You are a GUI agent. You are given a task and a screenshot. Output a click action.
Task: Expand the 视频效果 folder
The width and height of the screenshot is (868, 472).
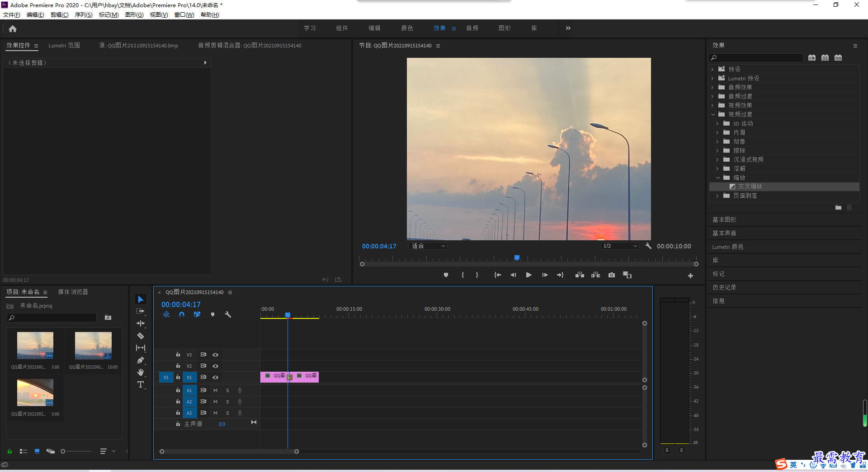tap(712, 105)
